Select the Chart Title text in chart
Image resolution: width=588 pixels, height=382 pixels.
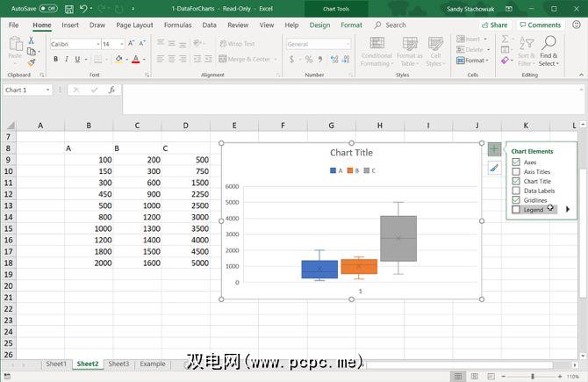351,153
